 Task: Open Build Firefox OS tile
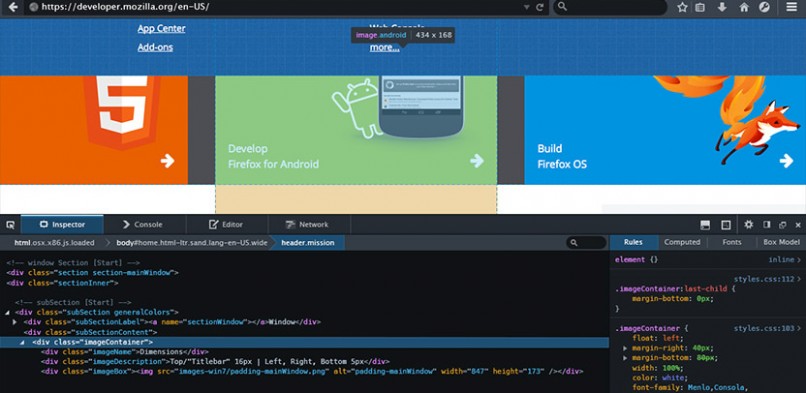[x=665, y=129]
